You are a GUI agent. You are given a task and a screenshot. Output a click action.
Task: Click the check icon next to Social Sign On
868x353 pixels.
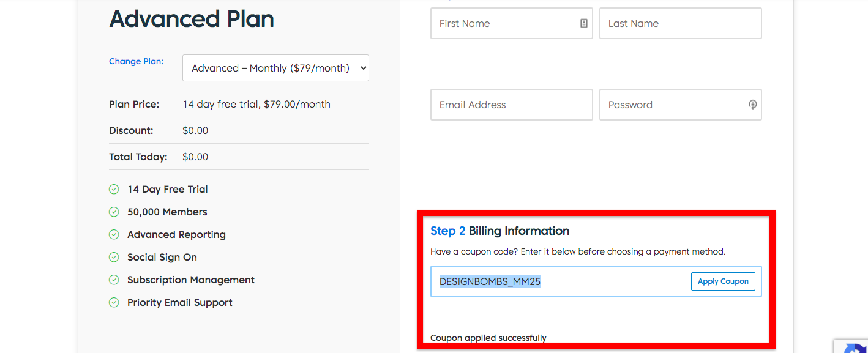click(114, 257)
